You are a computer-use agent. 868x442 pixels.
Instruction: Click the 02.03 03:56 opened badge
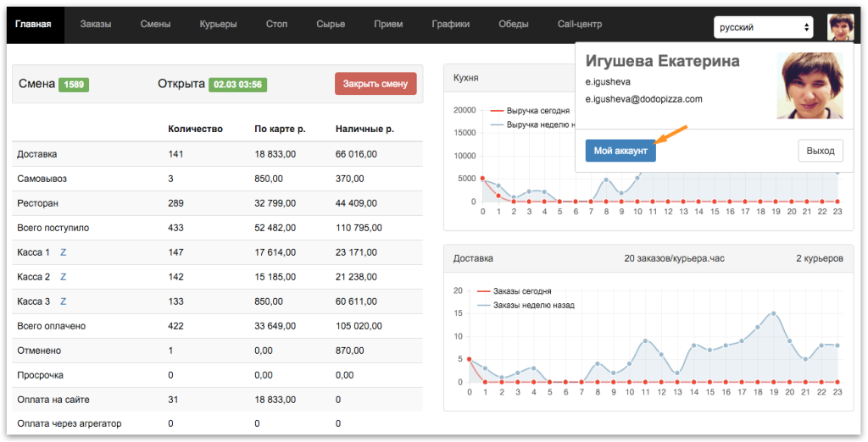[237, 85]
